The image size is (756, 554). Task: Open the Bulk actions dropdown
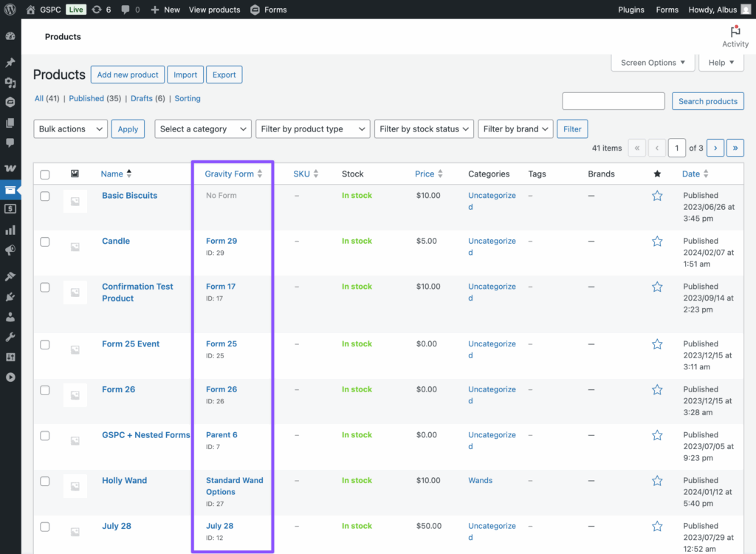point(70,129)
